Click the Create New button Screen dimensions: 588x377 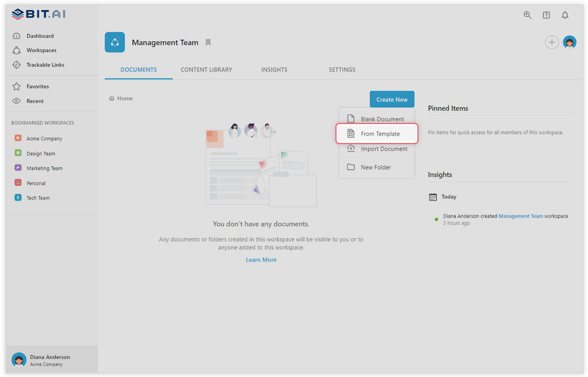(392, 99)
